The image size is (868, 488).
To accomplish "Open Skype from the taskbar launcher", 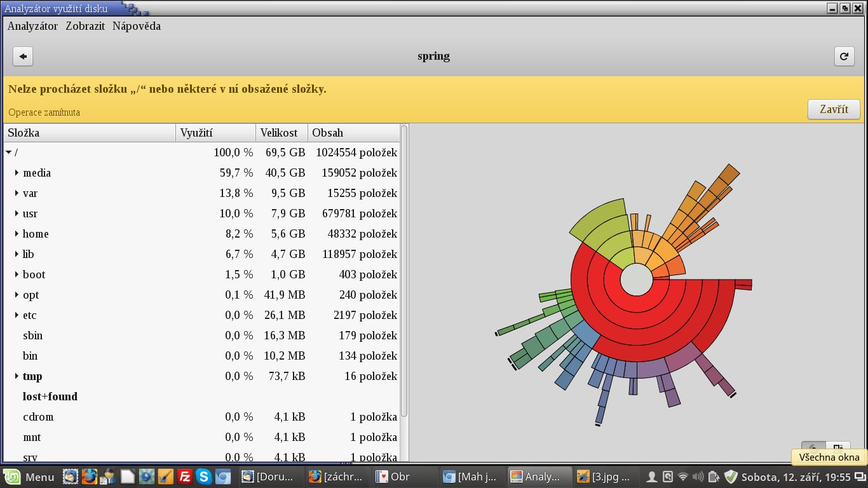I will coord(204,476).
